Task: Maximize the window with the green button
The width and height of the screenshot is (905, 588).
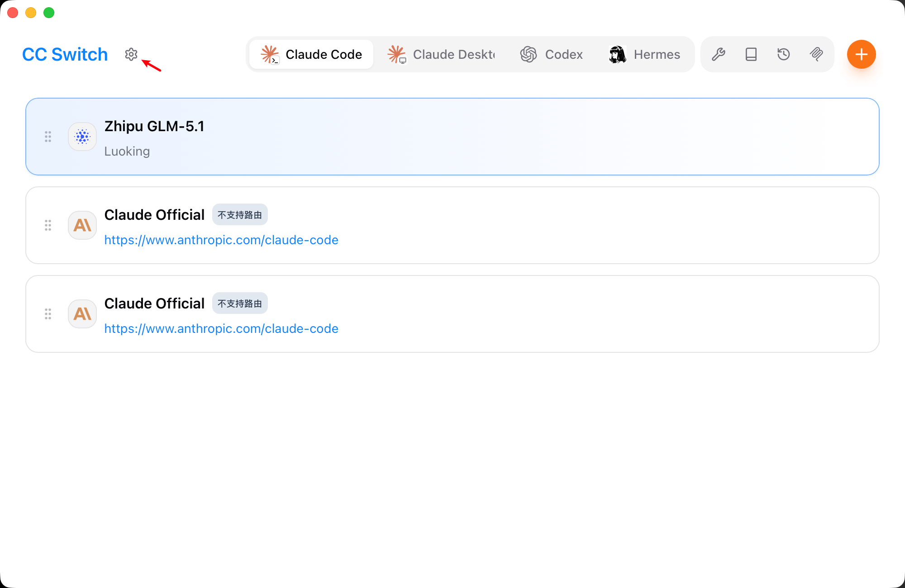Action: [49, 13]
